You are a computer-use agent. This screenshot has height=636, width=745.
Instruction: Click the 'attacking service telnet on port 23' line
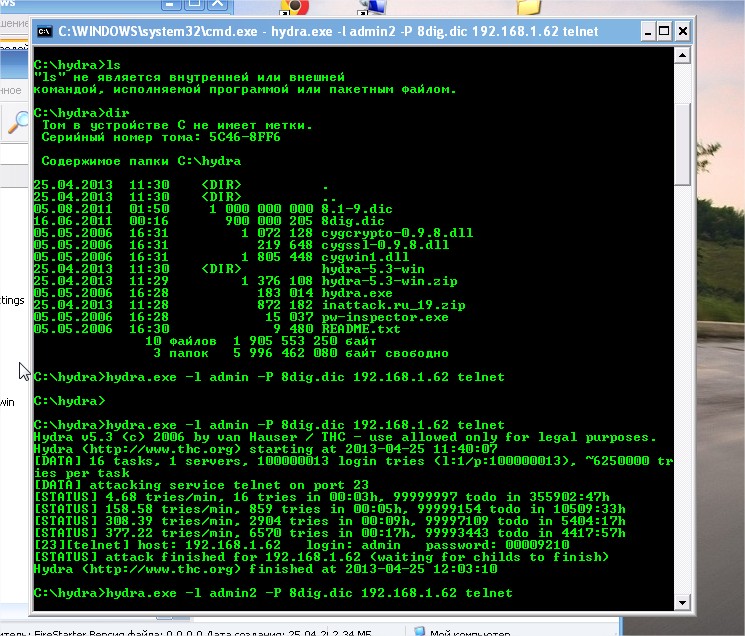coord(201,485)
